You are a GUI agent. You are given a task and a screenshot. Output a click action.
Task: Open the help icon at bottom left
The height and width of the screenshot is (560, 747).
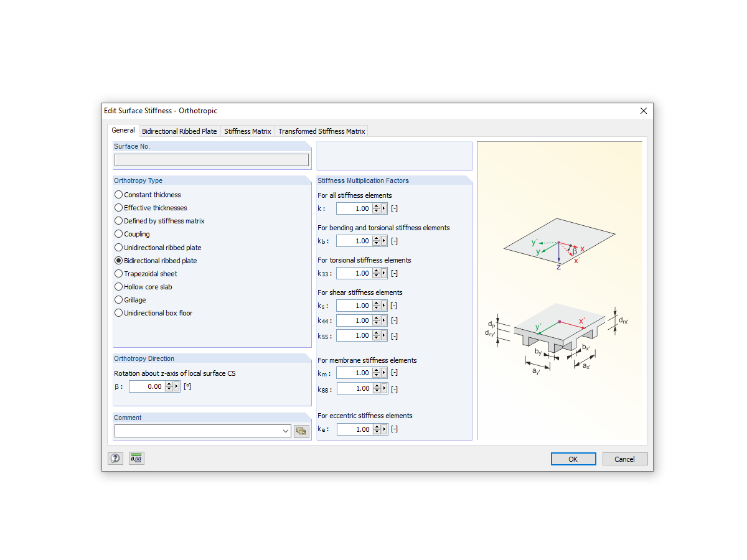115,459
